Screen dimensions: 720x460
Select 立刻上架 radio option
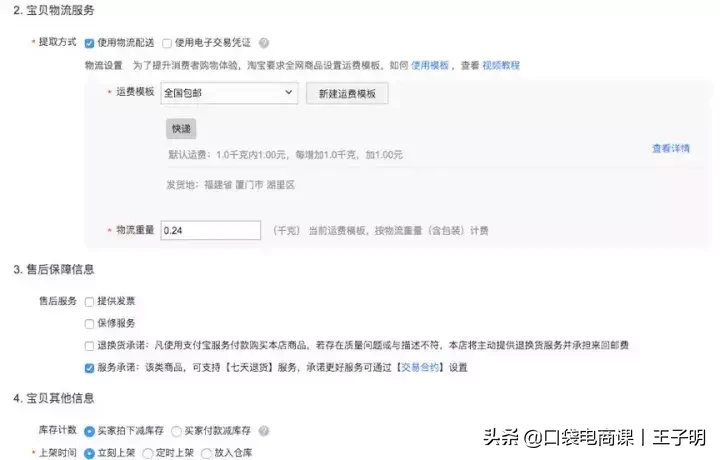[x=90, y=454]
